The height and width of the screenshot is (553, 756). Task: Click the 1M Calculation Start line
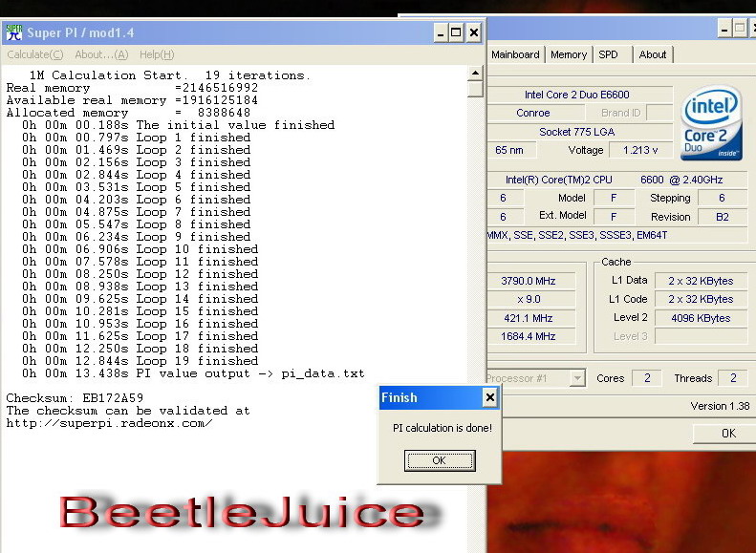[170, 75]
